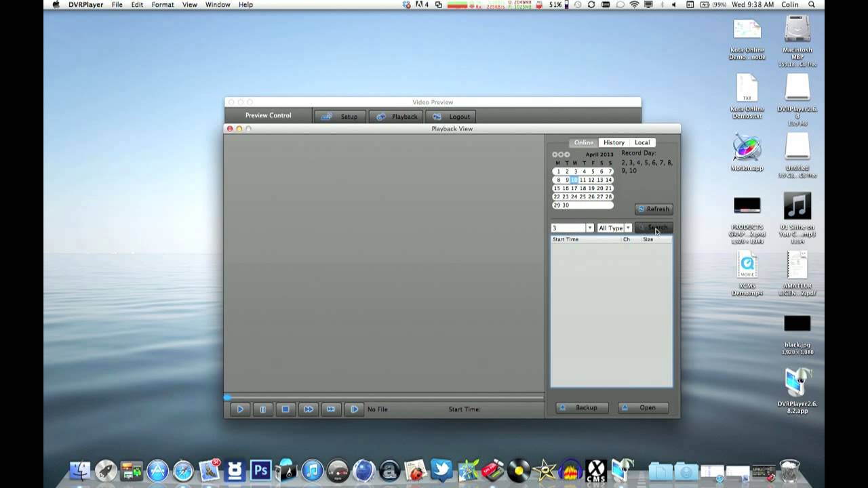Screen dimensions: 868x488
Task: Go to the previous month in the calendar
Action: pyautogui.click(x=555, y=155)
